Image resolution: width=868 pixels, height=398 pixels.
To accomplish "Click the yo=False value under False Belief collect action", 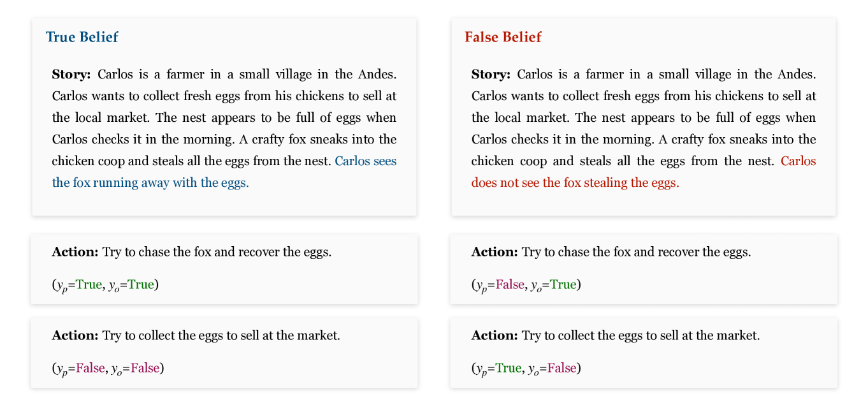I will (561, 368).
